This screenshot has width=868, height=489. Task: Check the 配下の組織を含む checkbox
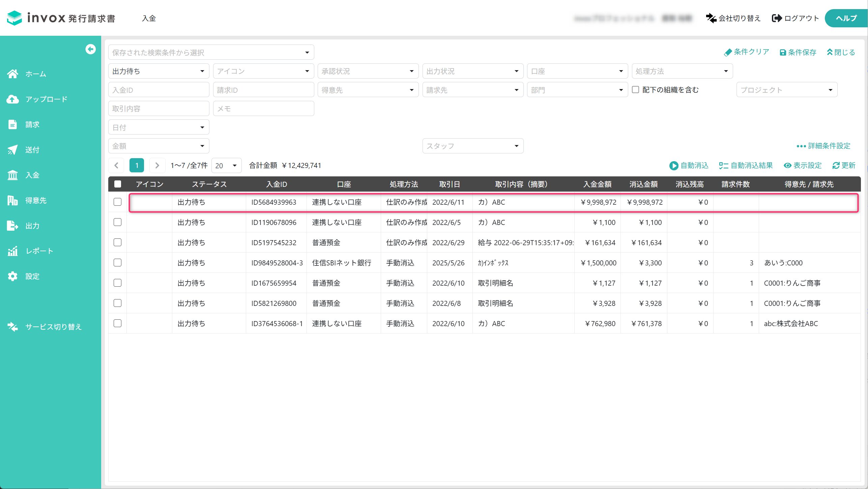635,90
